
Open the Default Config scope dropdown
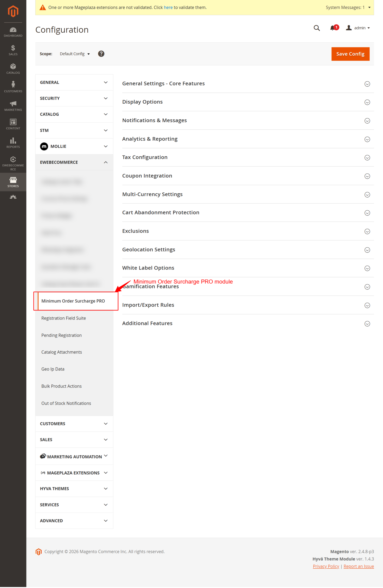tap(75, 54)
